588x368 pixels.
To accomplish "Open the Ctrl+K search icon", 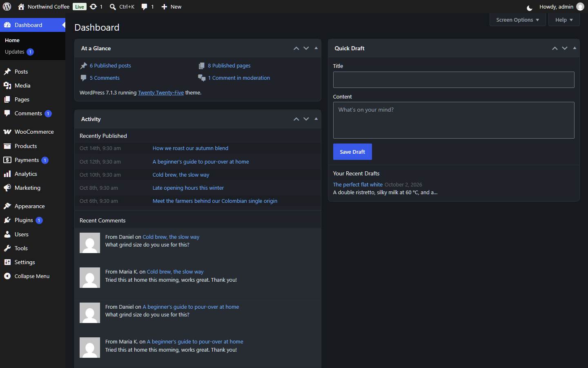I will 113,7.
